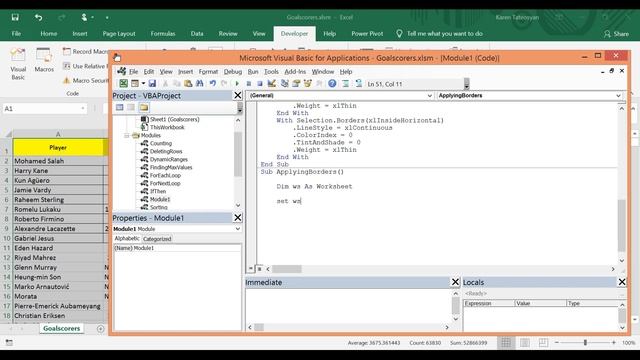The image size is (640, 360).
Task: Select DeletingRows module in project tree
Action: [x=166, y=151]
